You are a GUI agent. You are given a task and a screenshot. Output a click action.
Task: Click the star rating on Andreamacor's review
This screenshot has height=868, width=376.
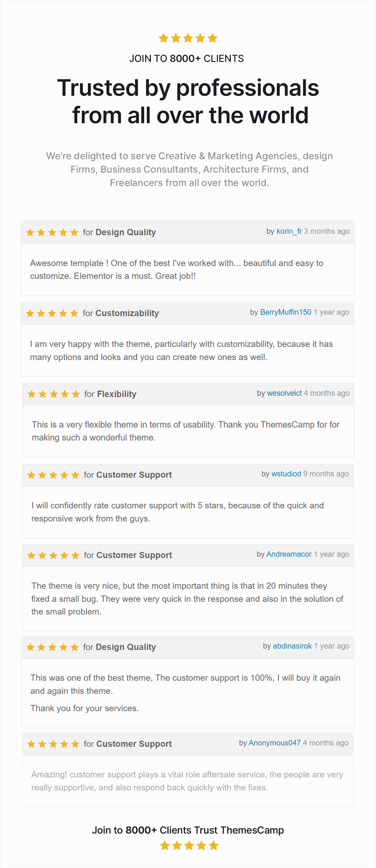(53, 555)
